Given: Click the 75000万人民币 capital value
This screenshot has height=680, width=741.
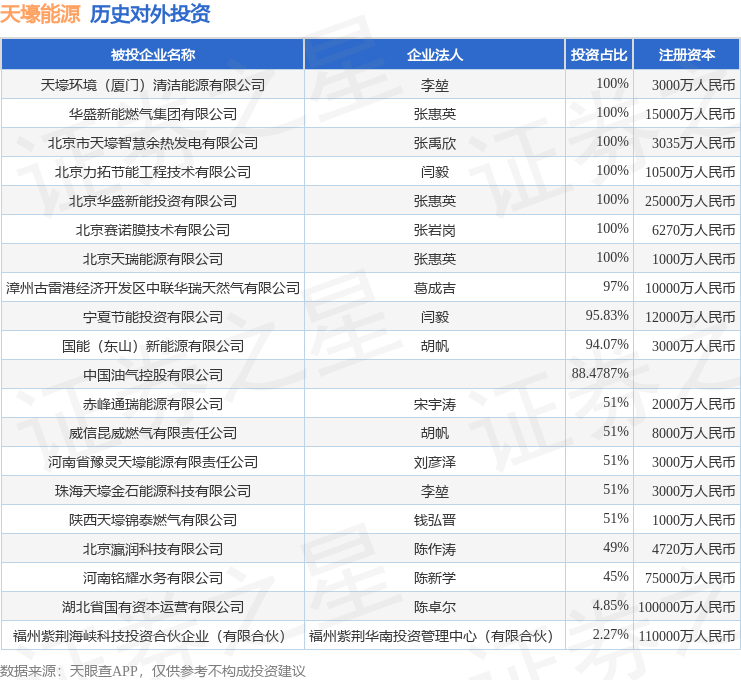Looking at the screenshot, I should (x=690, y=578).
